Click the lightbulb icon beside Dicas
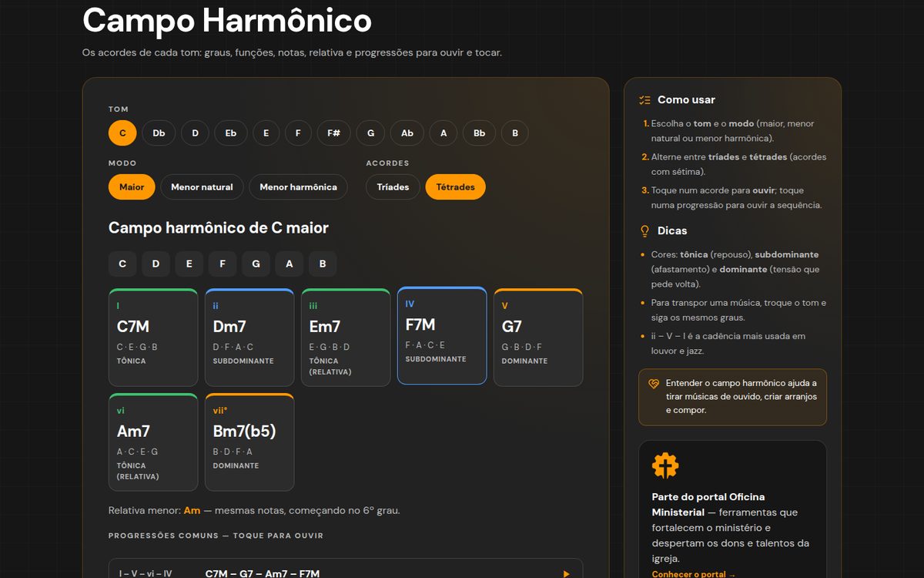Viewport: 924px width, 578px height. click(x=645, y=231)
